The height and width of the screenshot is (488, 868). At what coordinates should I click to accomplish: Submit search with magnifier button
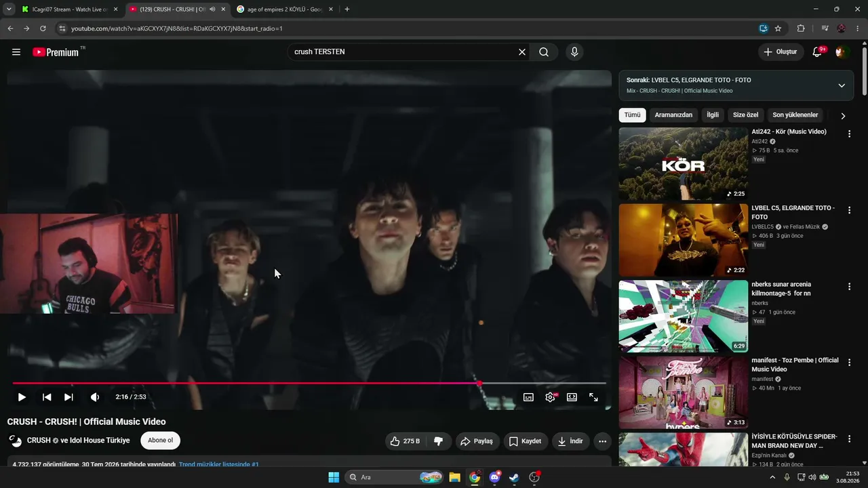[544, 52]
